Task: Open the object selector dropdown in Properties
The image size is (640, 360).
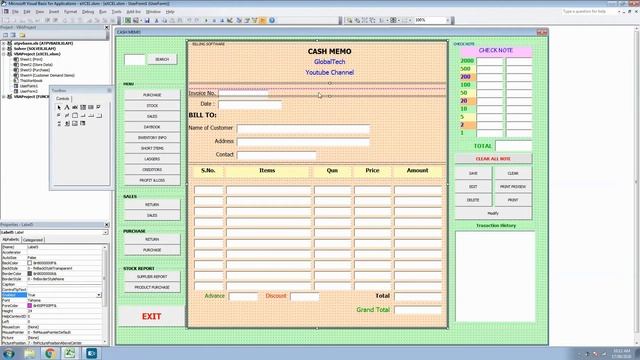Action: [x=105, y=232]
